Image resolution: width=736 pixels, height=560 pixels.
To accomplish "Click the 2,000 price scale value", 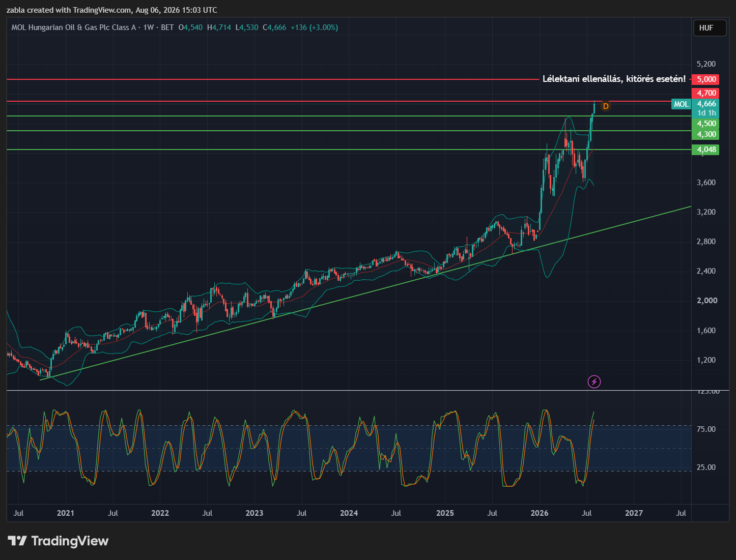I will coord(706,301).
